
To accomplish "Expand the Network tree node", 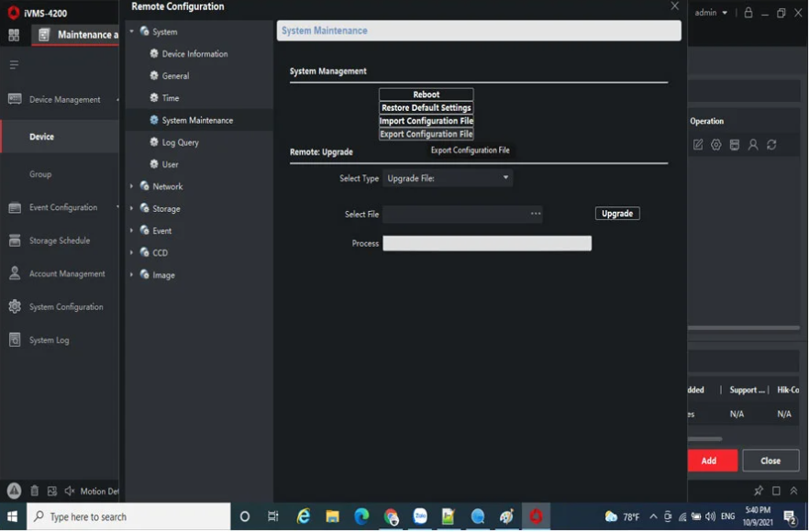I will (x=132, y=186).
